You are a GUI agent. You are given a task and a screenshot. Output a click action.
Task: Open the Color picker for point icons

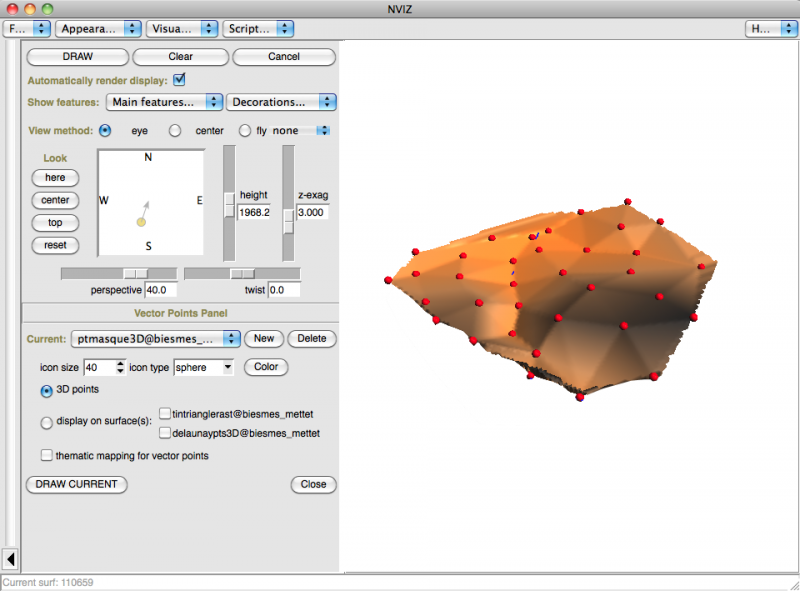click(x=266, y=367)
